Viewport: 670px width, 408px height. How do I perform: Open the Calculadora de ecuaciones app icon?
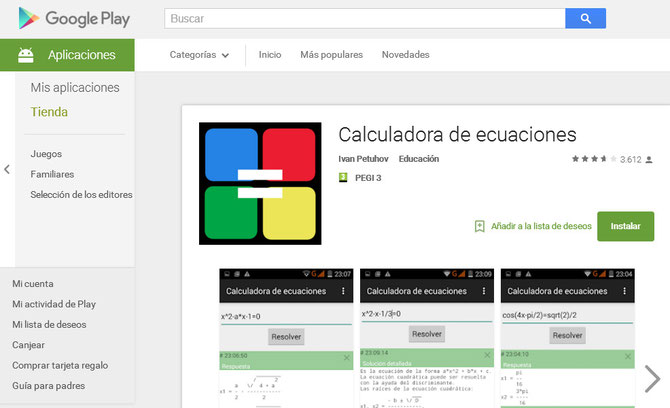click(x=260, y=184)
